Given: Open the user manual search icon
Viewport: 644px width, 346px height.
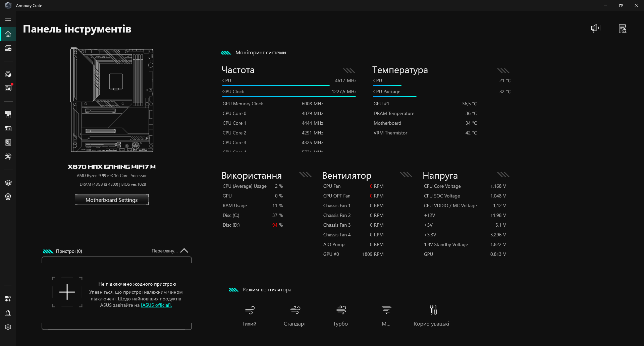Looking at the screenshot, I should (x=623, y=28).
